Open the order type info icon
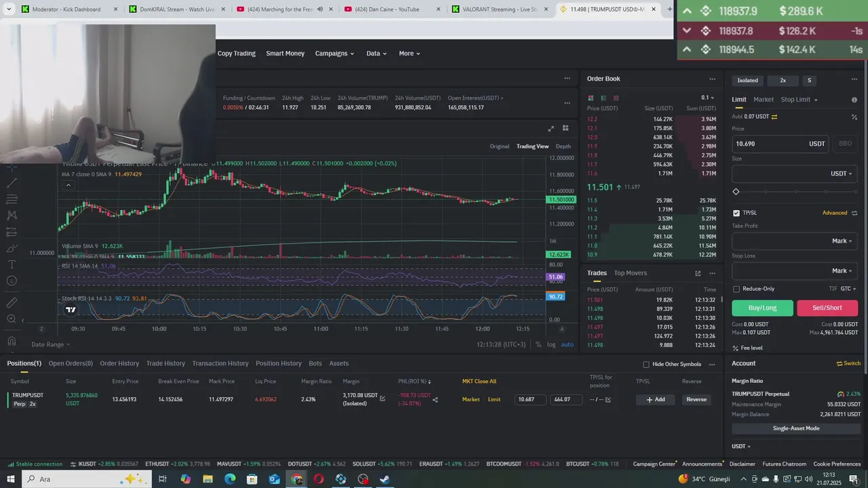 point(854,100)
